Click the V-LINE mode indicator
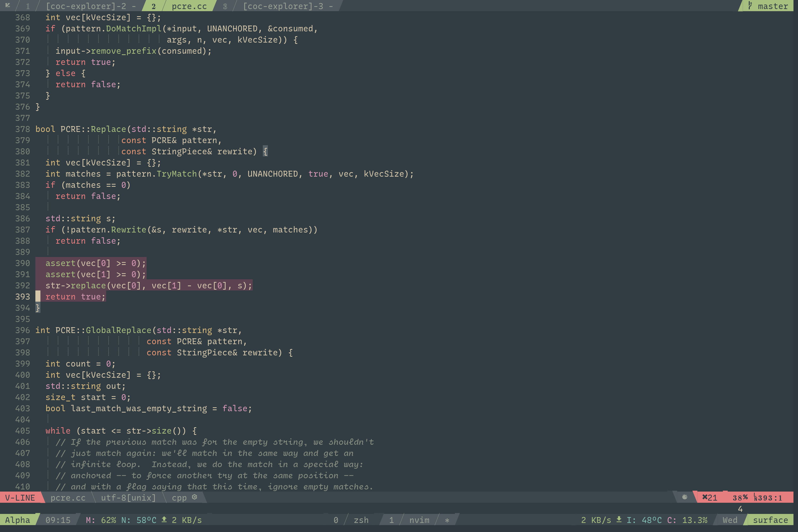This screenshot has height=532, width=798. coord(20,498)
